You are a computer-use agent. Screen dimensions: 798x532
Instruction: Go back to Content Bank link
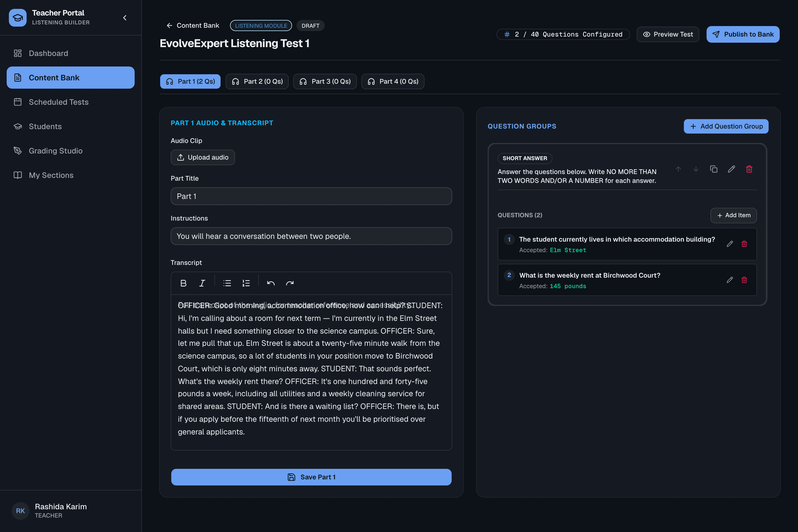click(x=193, y=25)
